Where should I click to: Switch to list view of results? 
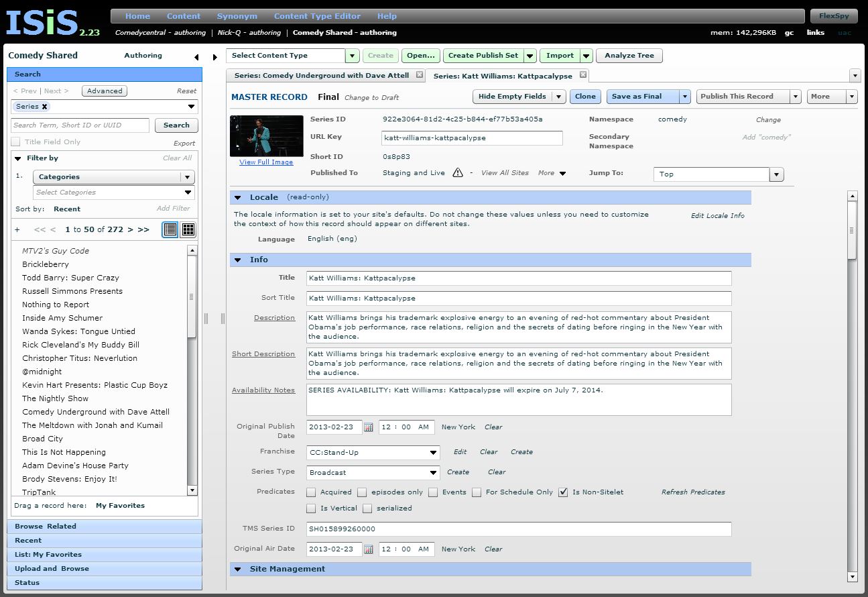[x=170, y=229]
